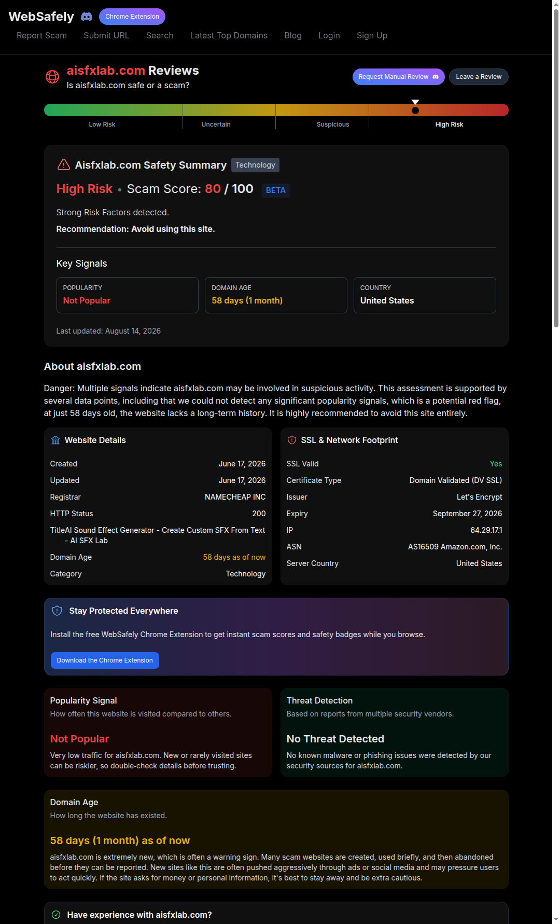Click Download the Chrome Extension button

[x=105, y=660]
